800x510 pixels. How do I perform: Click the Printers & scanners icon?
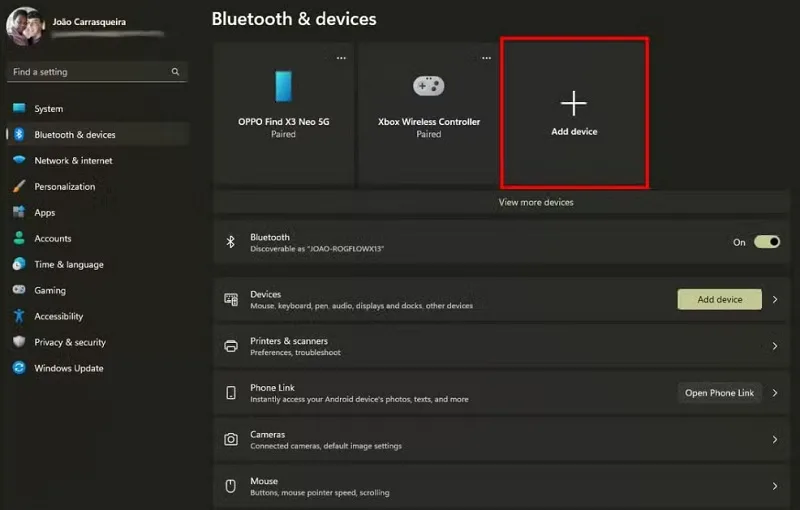(231, 346)
